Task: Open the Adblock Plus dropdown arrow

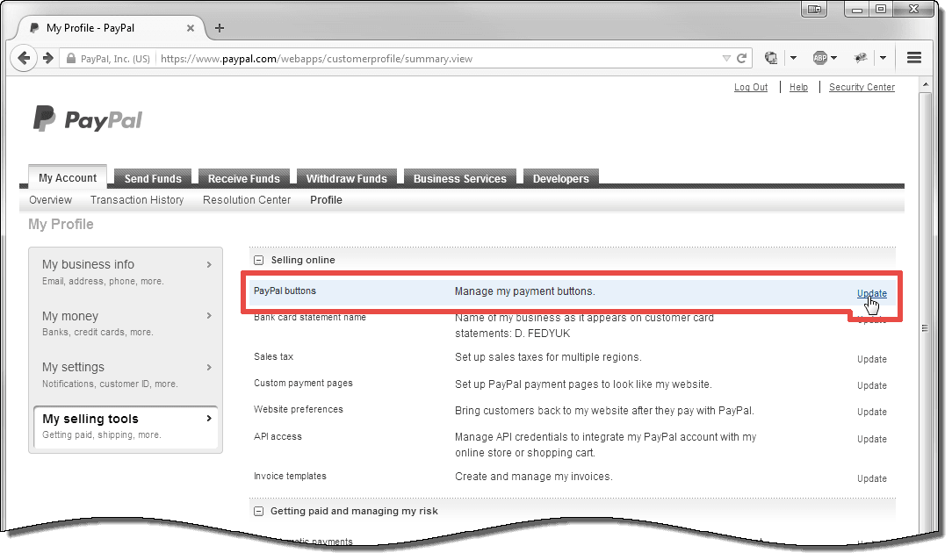Action: (834, 58)
